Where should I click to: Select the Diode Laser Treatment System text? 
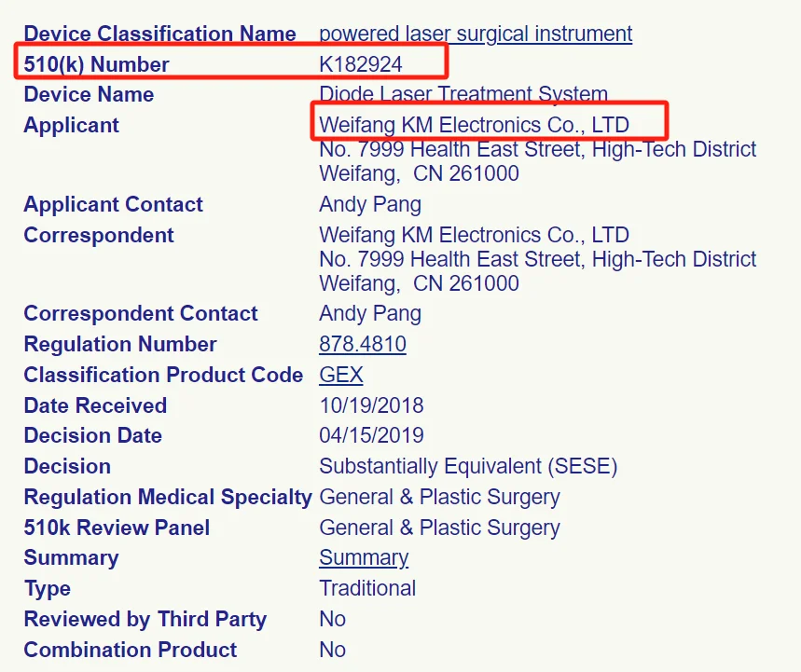[x=463, y=94]
